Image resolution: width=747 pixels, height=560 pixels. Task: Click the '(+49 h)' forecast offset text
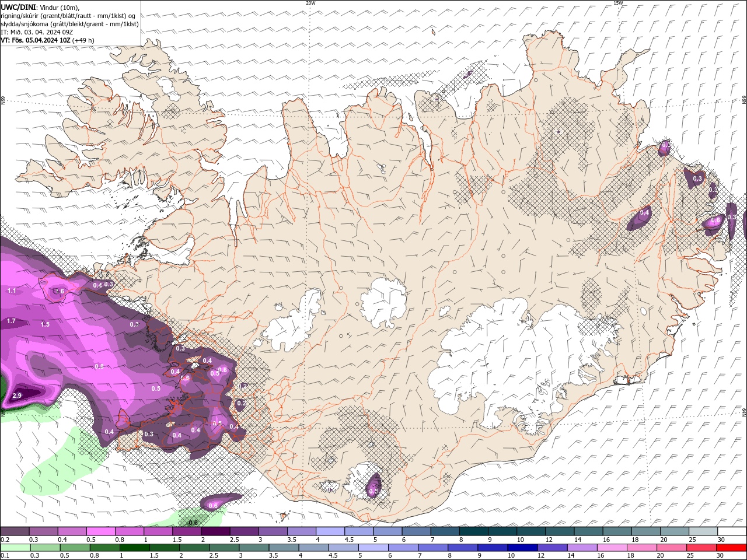click(83, 40)
